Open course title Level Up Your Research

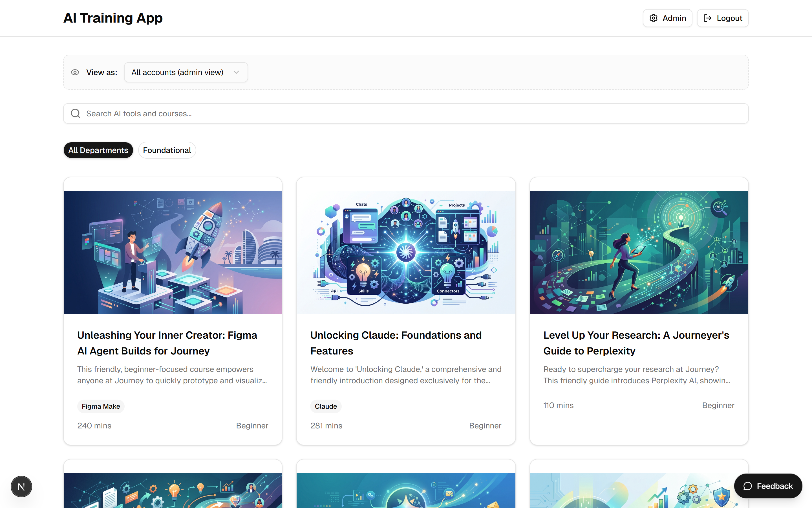pos(636,343)
